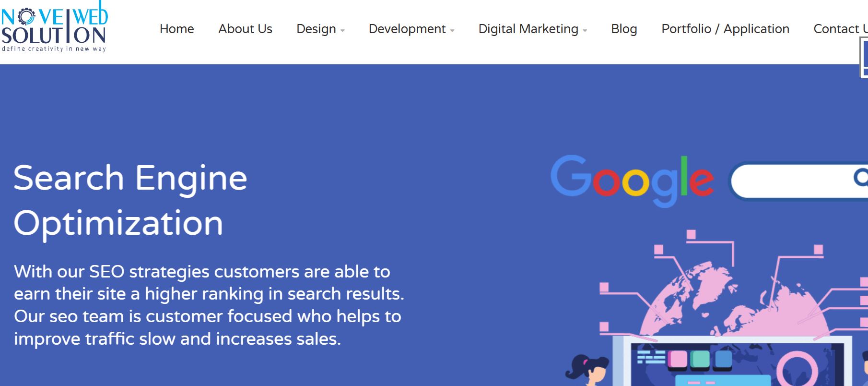Screen dimensions: 868x386
Task: Open the About Us page
Action: tap(245, 29)
